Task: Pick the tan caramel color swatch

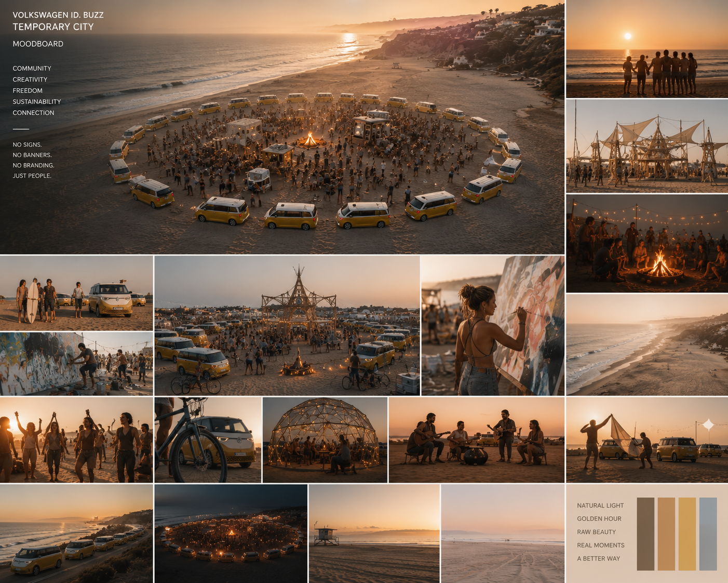Action: [666, 534]
